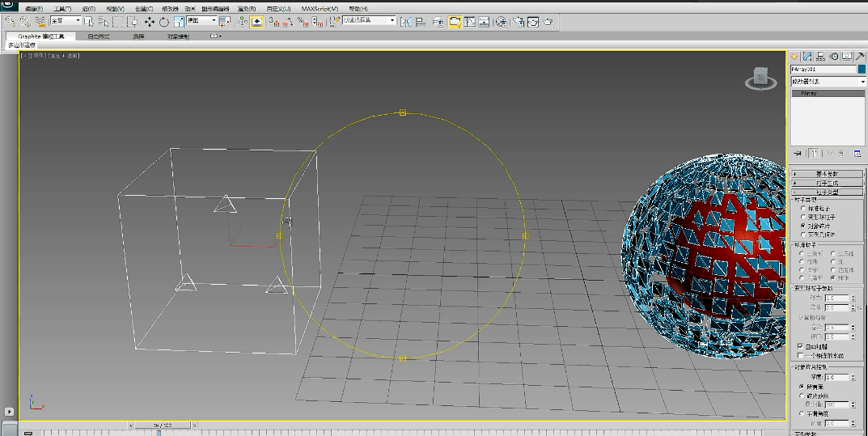The width and height of the screenshot is (868, 436).
Task: Switch to the Modify command panel
Action: [807, 57]
